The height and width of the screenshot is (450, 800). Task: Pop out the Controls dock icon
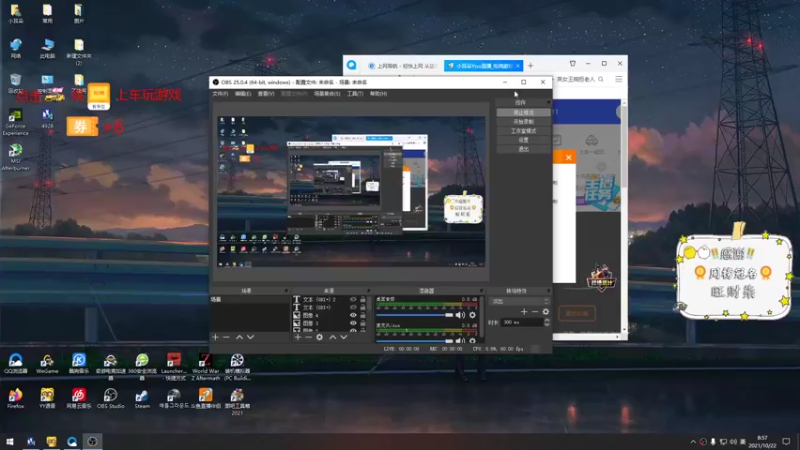pos(548,103)
